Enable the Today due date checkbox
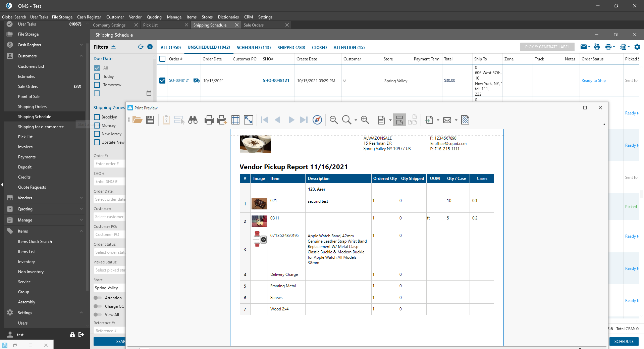Screen dimensions: 644x349 click(x=97, y=77)
